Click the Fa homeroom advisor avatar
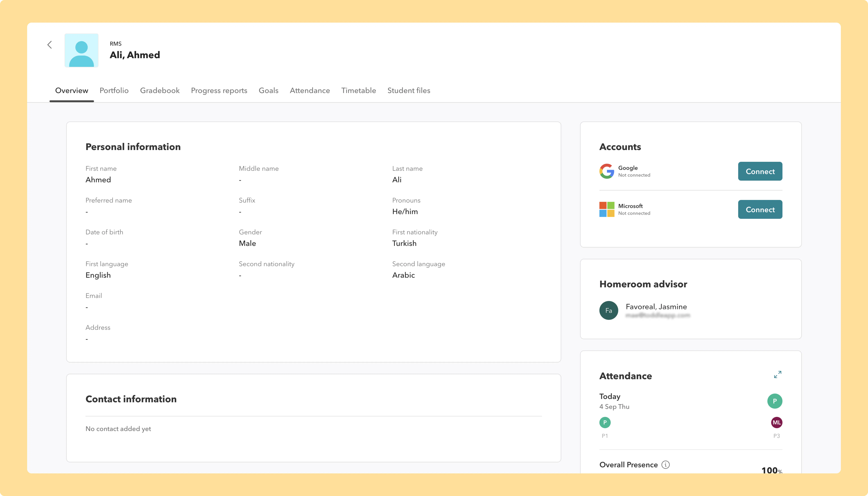This screenshot has width=868, height=496. tap(609, 310)
